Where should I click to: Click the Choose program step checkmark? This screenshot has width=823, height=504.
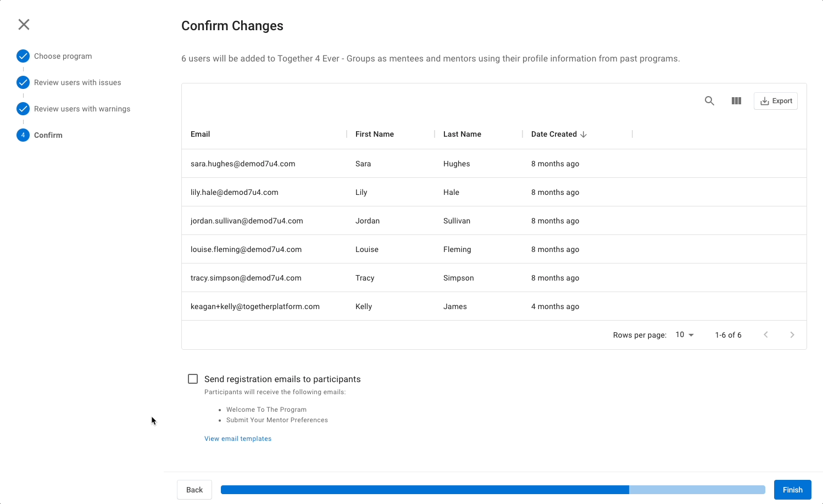coord(23,56)
